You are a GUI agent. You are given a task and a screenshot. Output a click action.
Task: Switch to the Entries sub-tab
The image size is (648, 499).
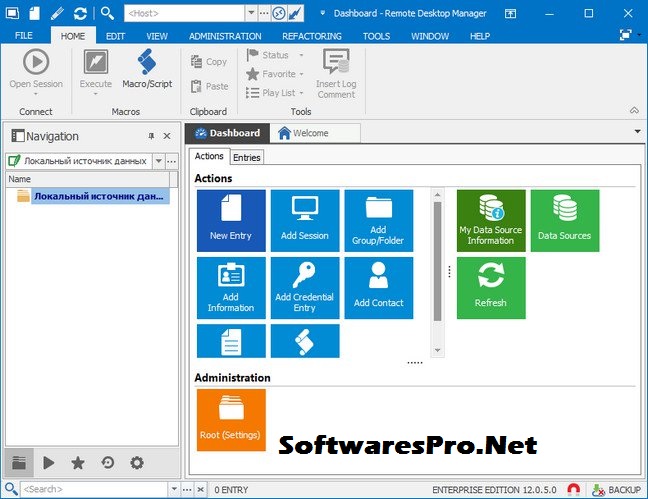(x=247, y=158)
